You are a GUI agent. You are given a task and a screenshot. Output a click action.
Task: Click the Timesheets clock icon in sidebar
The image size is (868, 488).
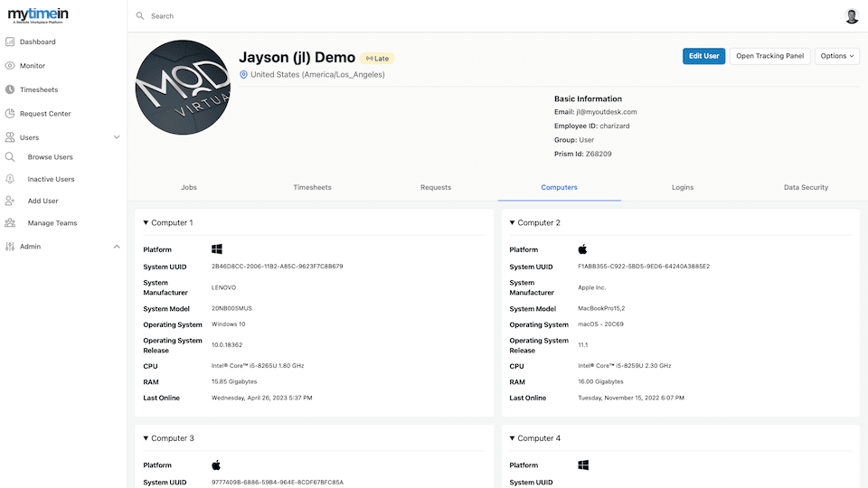[10, 89]
